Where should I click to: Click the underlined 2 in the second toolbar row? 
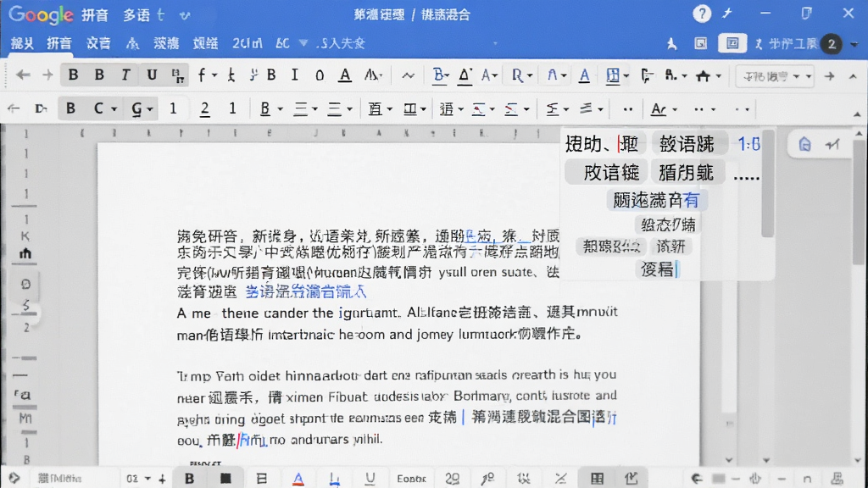click(205, 108)
